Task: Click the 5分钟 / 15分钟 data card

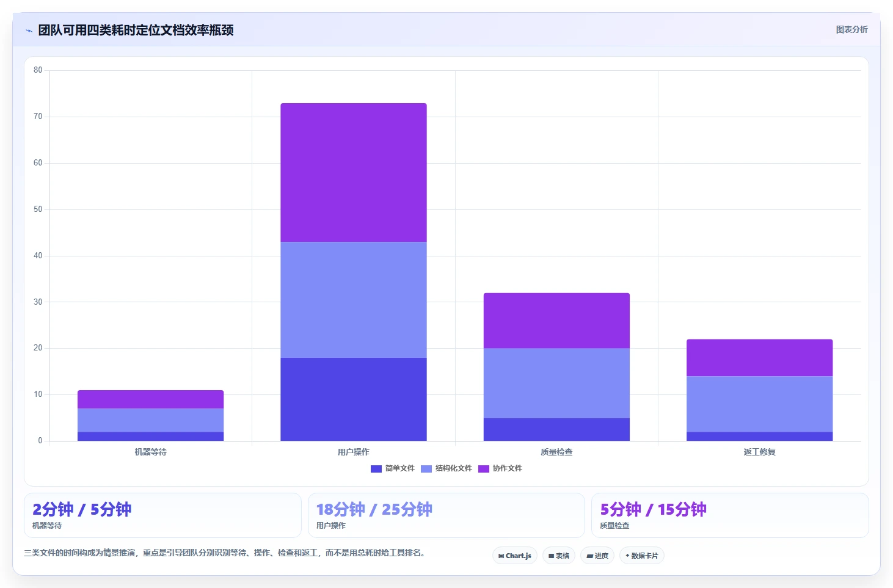Action: click(x=730, y=515)
